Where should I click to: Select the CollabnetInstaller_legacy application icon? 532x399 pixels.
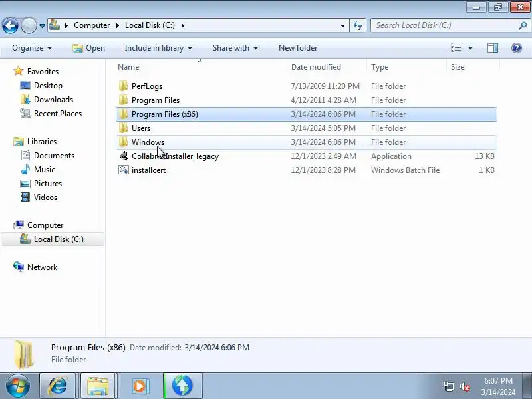pos(124,156)
